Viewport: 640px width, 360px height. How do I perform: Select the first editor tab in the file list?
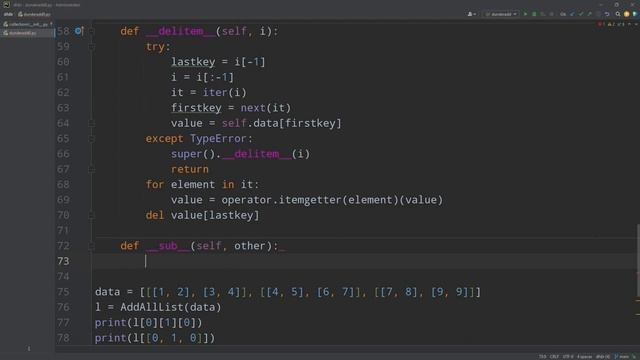[27, 24]
